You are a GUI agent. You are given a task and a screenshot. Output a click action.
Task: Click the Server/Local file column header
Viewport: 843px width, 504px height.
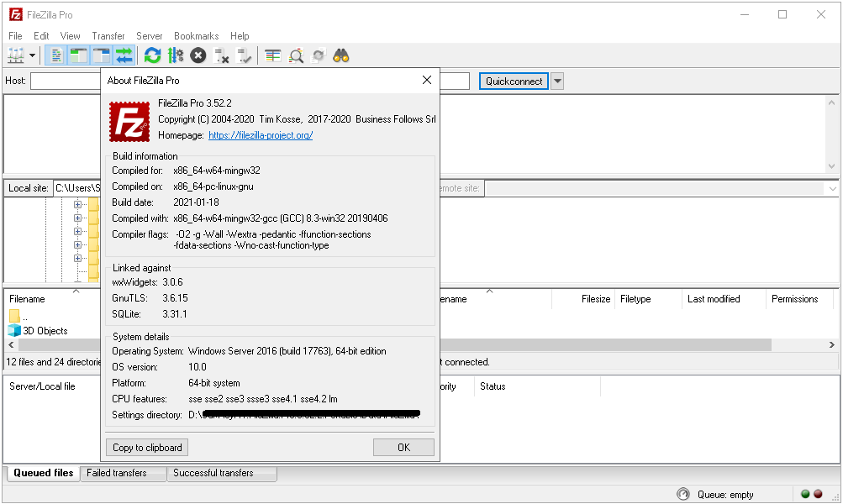point(52,386)
